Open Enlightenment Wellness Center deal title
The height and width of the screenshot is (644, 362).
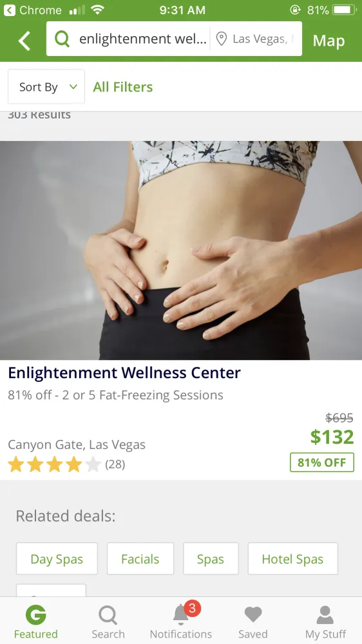124,372
